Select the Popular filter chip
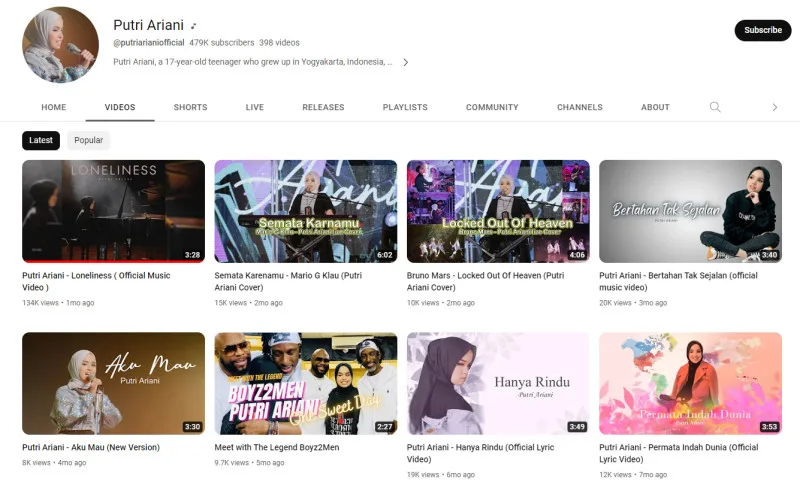 click(x=88, y=141)
